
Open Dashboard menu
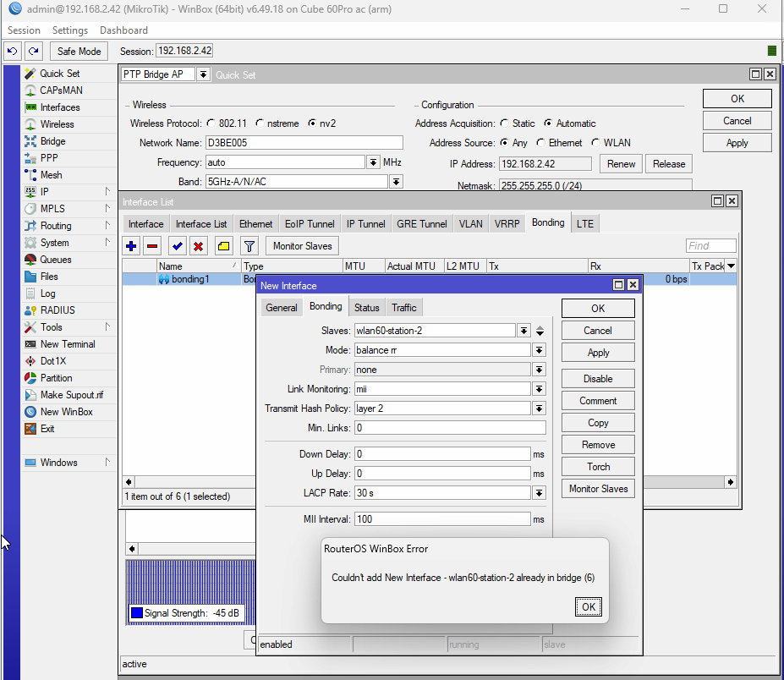(x=123, y=30)
